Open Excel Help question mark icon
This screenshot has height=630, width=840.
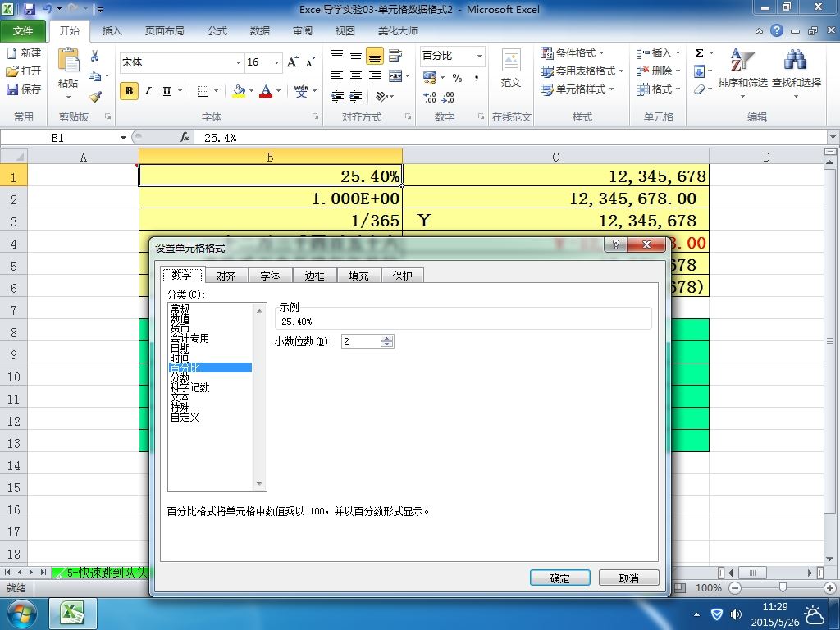777,30
